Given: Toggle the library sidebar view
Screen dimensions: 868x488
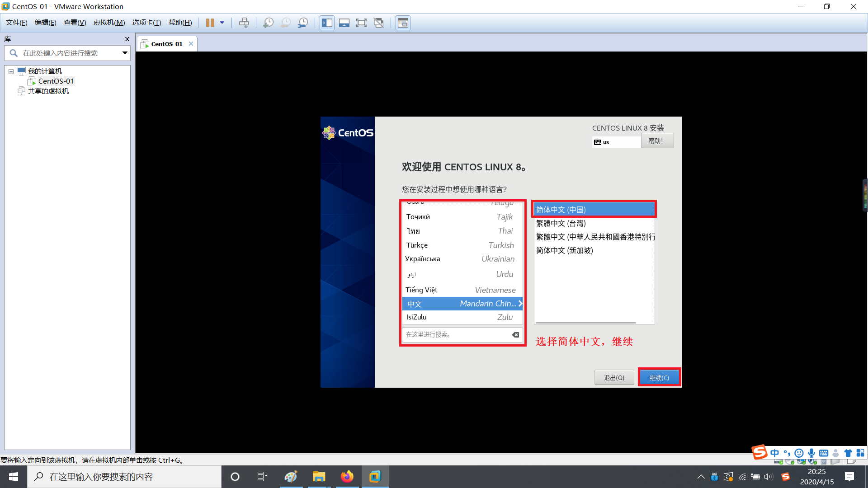Looking at the screenshot, I should [327, 23].
